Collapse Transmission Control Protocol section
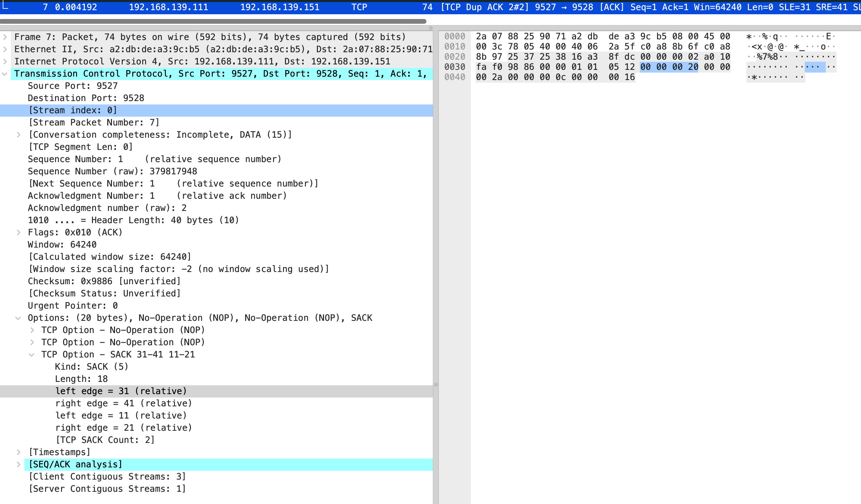 (5, 74)
